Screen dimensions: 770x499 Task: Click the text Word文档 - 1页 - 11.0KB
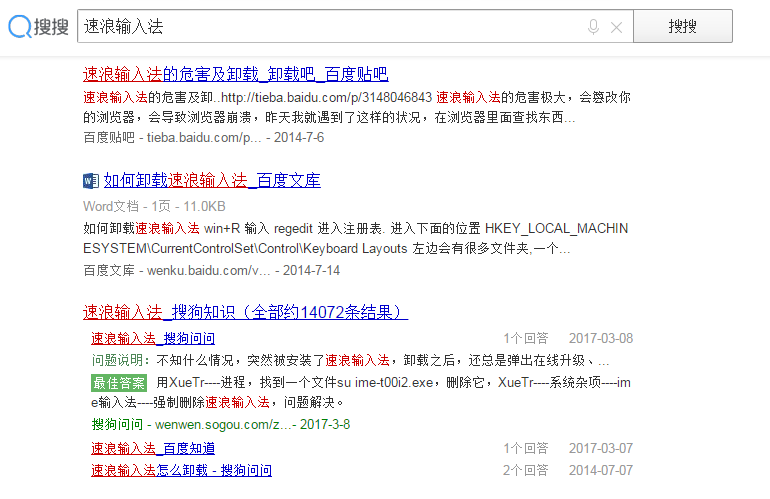pos(154,206)
